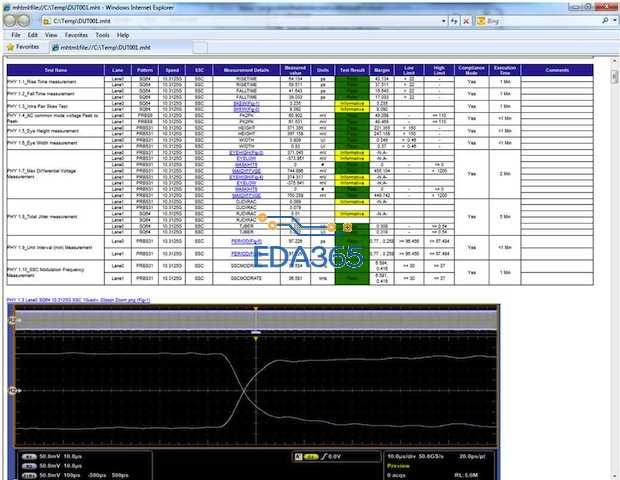Click the Compliance Mode column header
The width and height of the screenshot is (620, 480).
click(x=471, y=70)
